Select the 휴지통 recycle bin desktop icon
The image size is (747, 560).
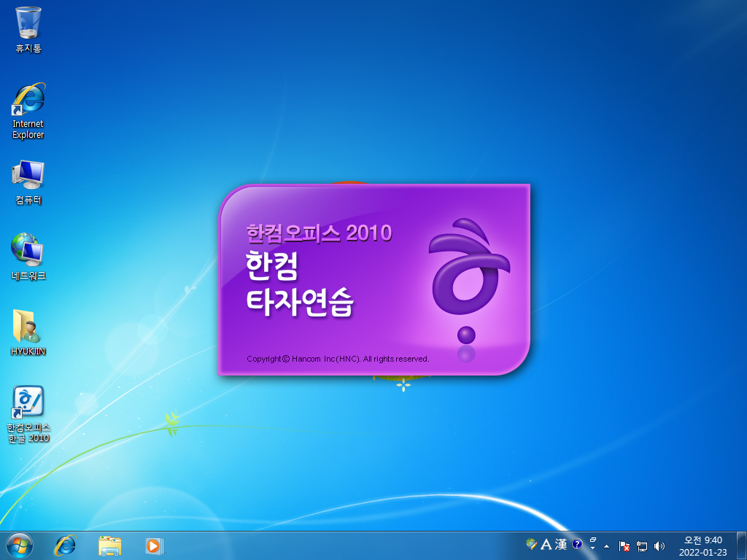click(28, 29)
